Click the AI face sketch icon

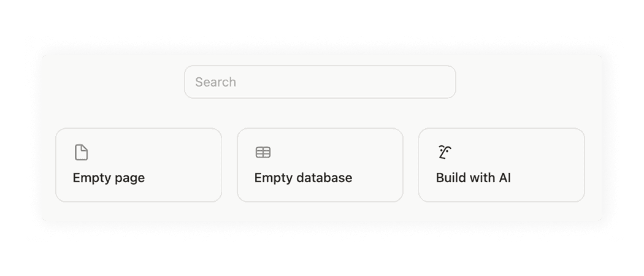(x=445, y=152)
